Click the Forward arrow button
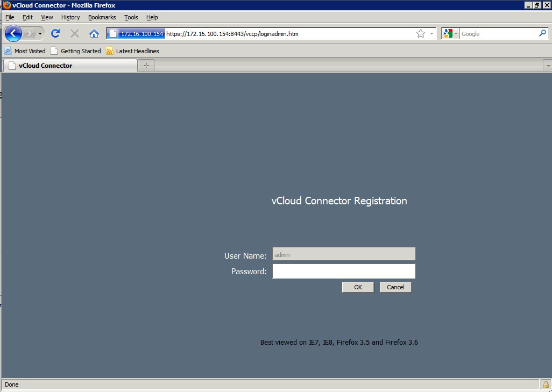Viewport: 552px width, 392px height. point(30,34)
